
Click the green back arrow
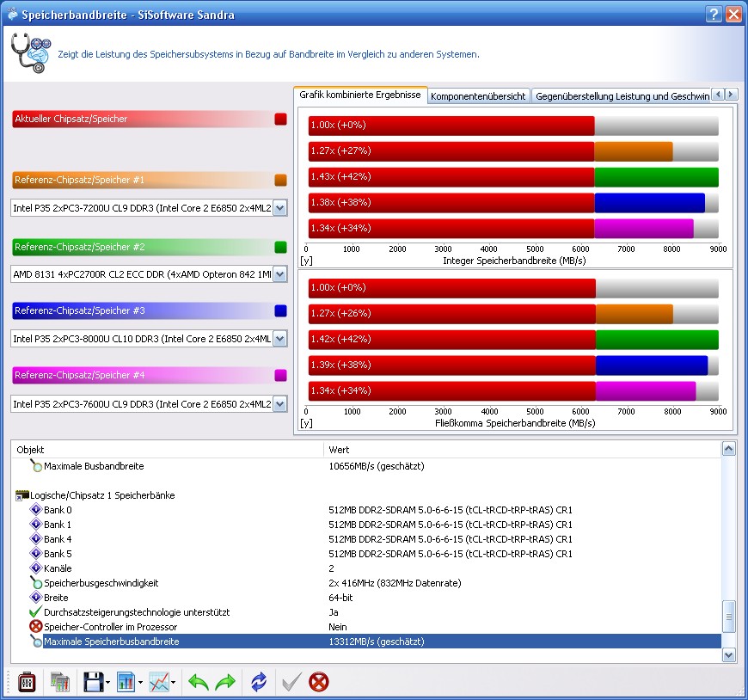coord(199,682)
